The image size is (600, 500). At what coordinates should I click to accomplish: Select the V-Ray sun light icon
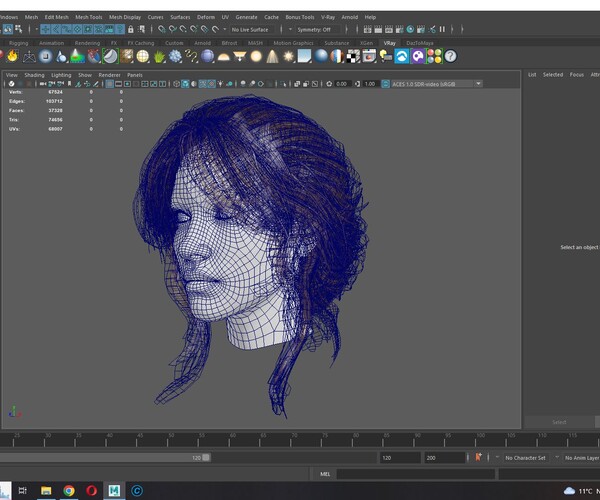(288, 57)
